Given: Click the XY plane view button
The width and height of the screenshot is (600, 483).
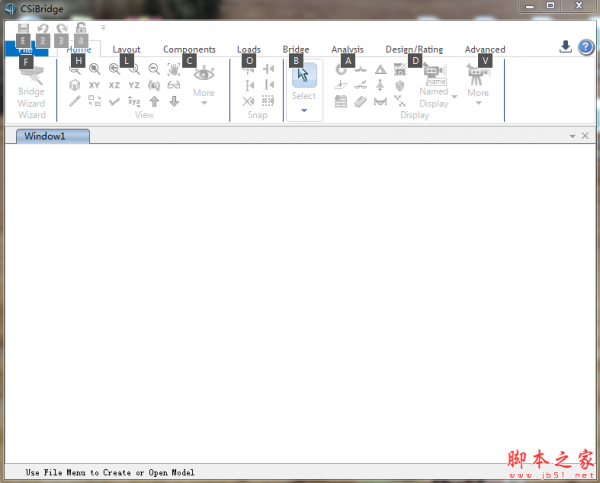Looking at the screenshot, I should click(x=94, y=86).
